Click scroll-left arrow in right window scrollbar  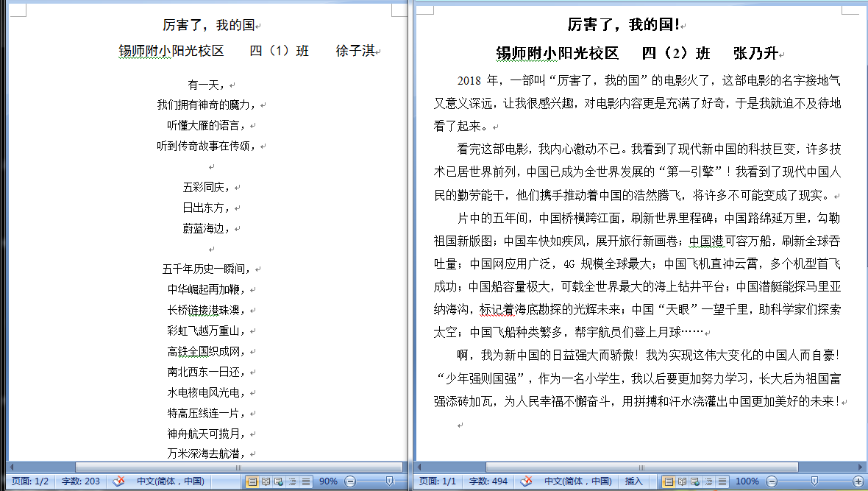419,467
